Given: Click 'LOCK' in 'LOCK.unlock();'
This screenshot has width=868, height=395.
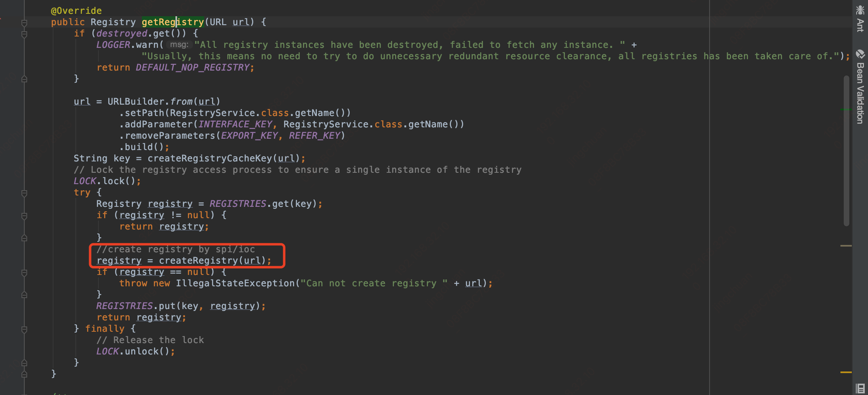Looking at the screenshot, I should tap(107, 351).
